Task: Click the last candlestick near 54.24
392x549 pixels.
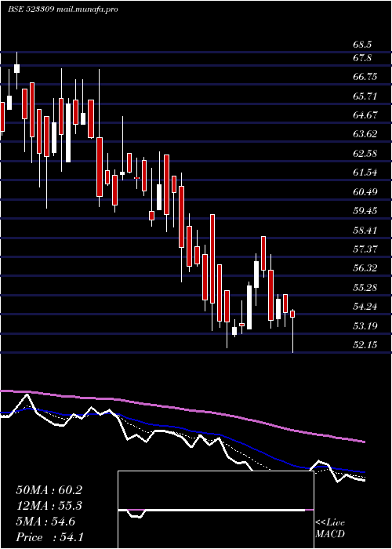Action: 292,314
